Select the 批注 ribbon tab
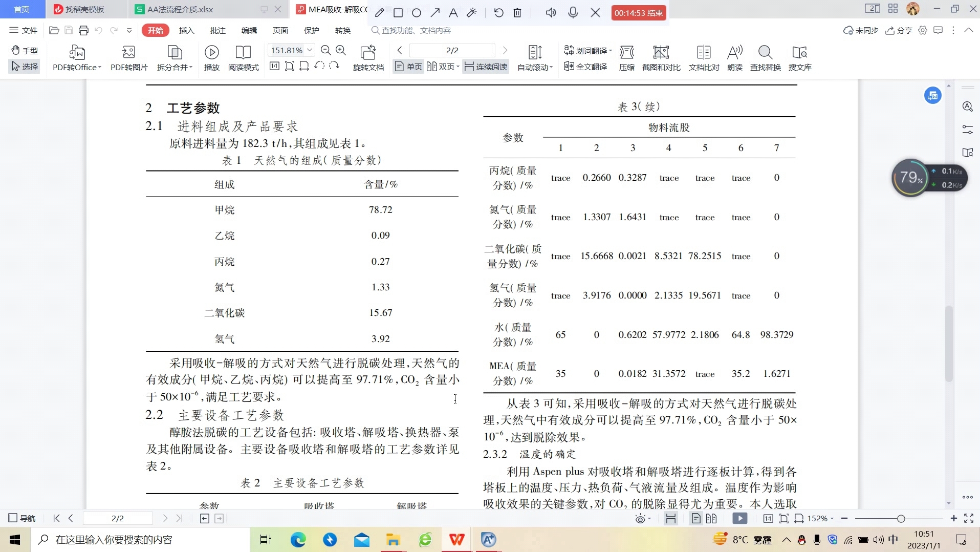 (218, 30)
